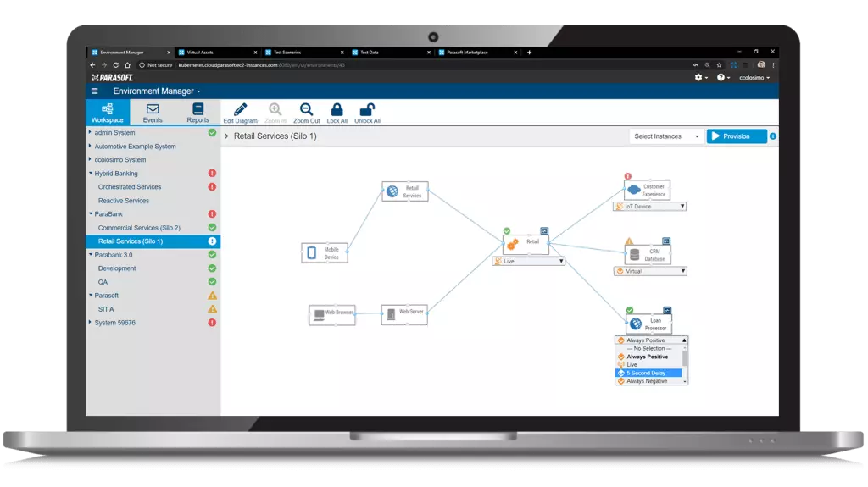Screen dimensions: 868x487
Task: Click the Lock All padlock icon
Action: pos(337,109)
